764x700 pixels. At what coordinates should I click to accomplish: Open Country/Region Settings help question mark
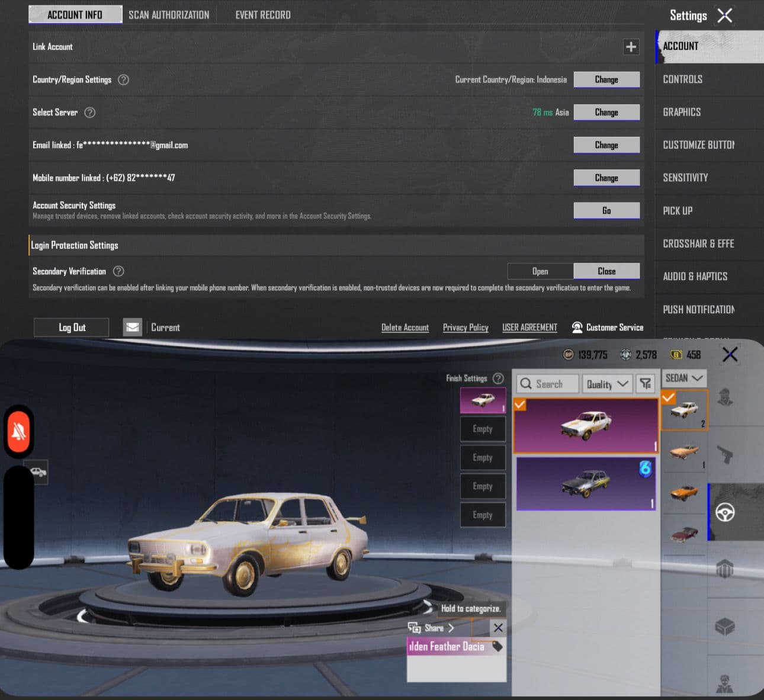(x=123, y=79)
